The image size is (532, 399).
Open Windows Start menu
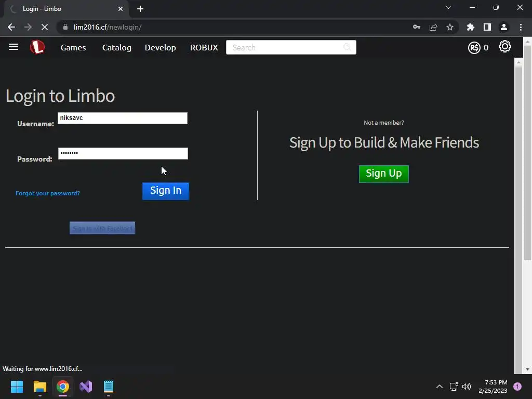(x=17, y=387)
